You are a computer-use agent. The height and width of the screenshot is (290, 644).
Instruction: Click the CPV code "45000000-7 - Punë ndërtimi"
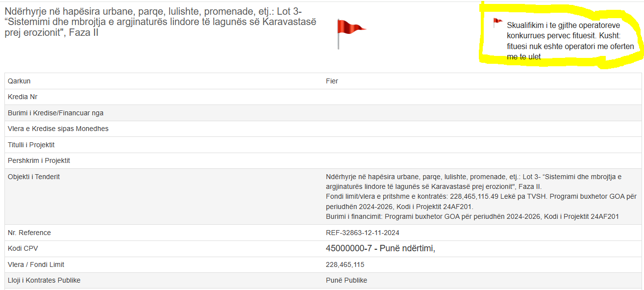pos(380,249)
